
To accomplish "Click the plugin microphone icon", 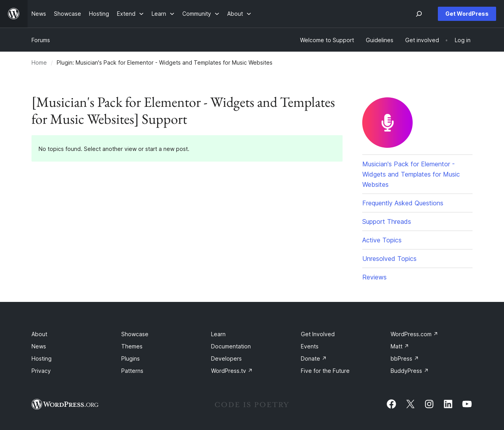I will 387,123.
